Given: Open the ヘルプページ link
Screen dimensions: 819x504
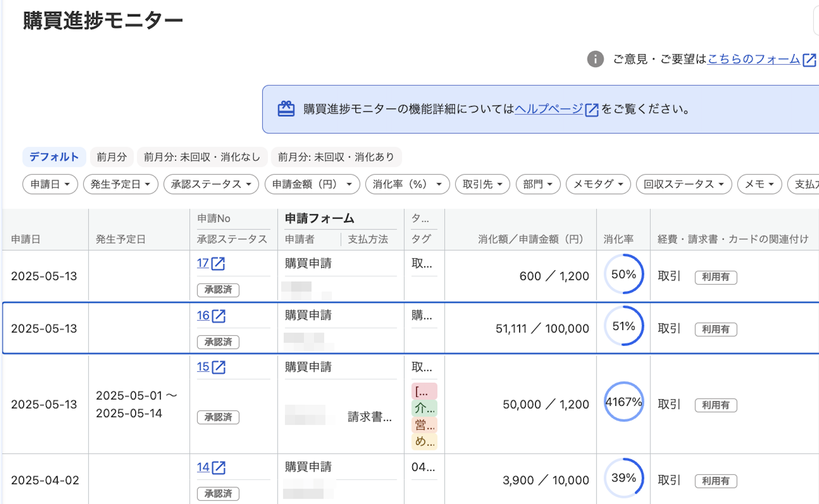Looking at the screenshot, I should click(549, 109).
